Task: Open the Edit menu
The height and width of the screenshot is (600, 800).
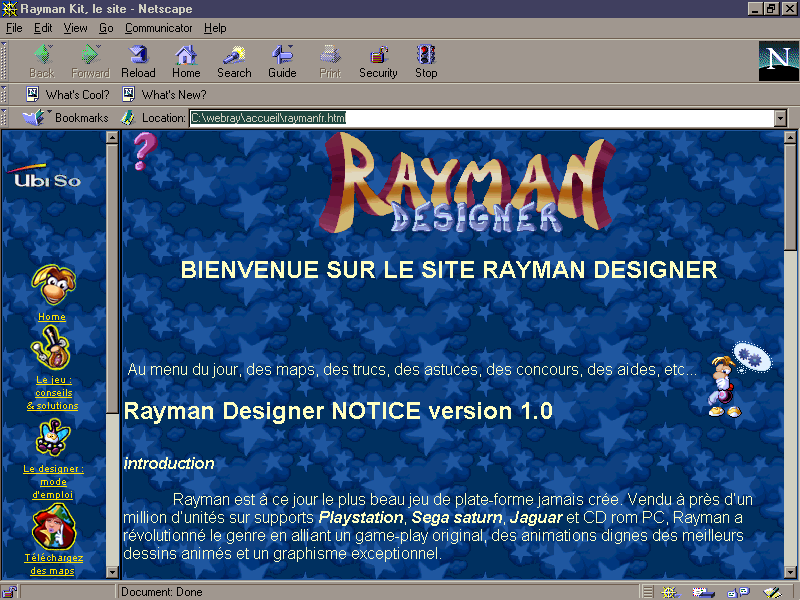Action: click(43, 28)
